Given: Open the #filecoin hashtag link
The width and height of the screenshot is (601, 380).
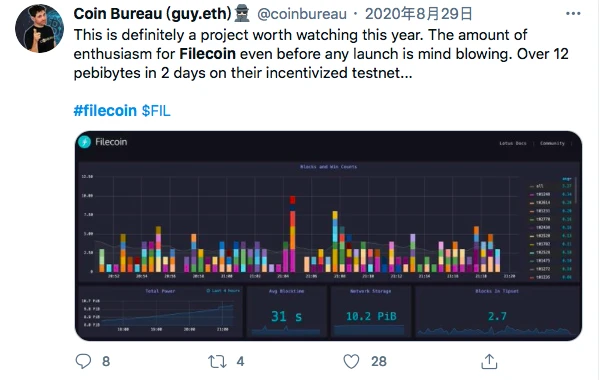Looking at the screenshot, I should [x=105, y=110].
